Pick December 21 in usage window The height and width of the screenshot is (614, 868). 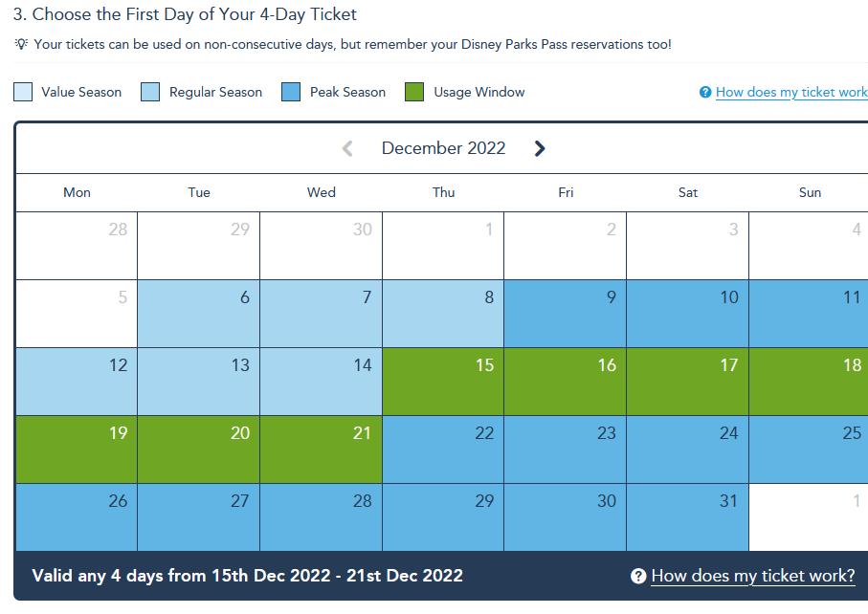click(321, 450)
